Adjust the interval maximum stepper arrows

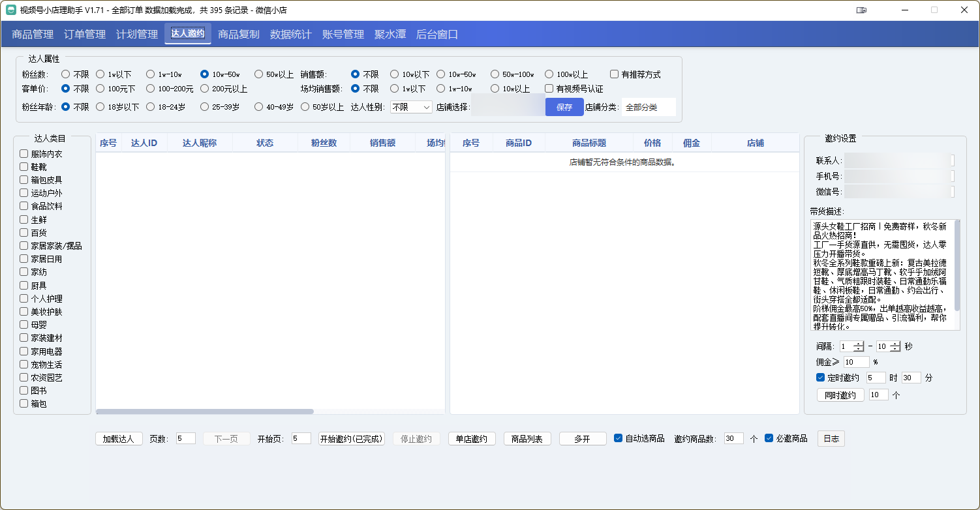895,347
